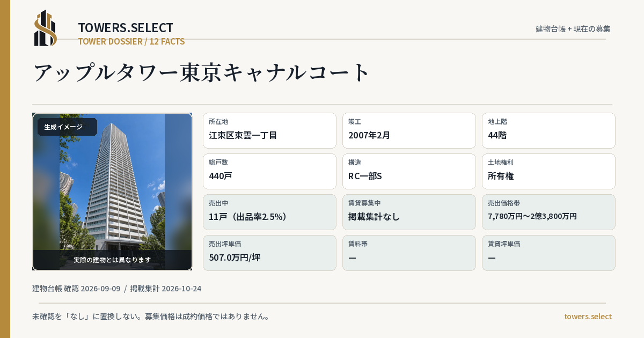Select the 竣工 2007年2月 card
Image resolution: width=644 pixels, height=338 pixels.
coord(409,130)
